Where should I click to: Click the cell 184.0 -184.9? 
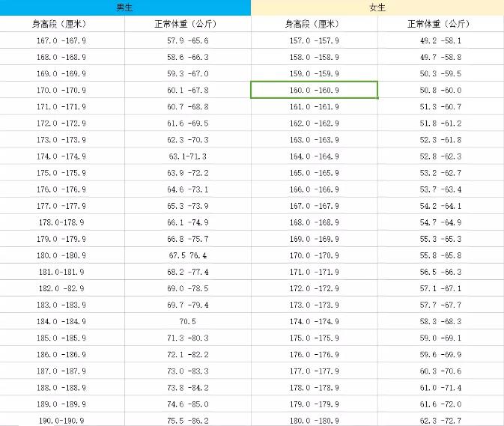(x=62, y=322)
